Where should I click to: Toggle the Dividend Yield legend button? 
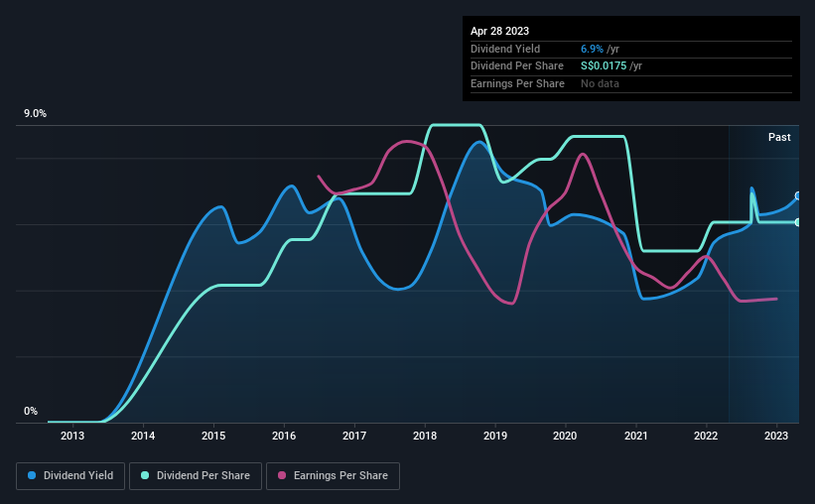70,476
